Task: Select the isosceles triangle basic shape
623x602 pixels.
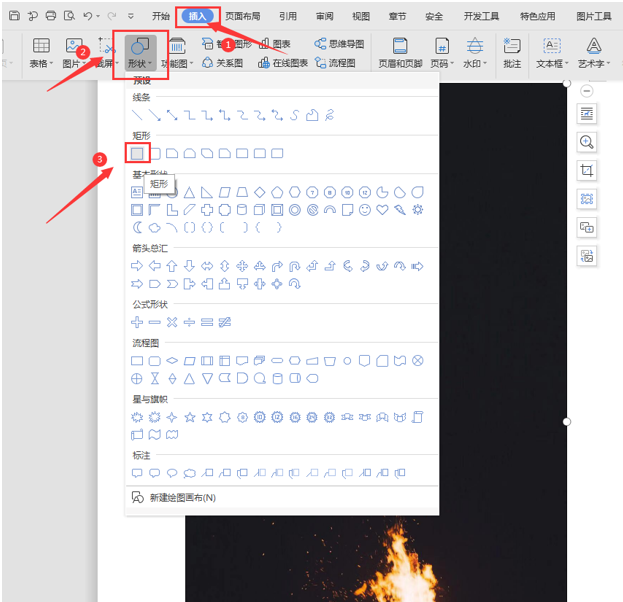Action: pos(190,193)
